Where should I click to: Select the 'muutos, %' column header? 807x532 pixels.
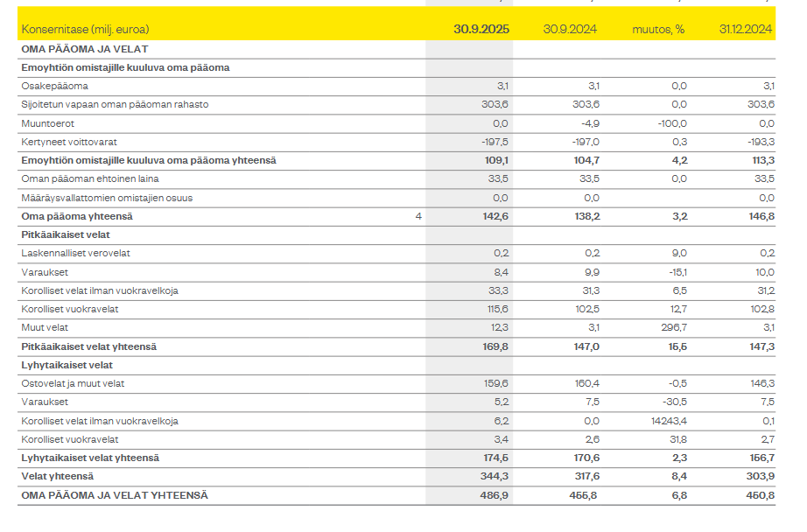658,29
